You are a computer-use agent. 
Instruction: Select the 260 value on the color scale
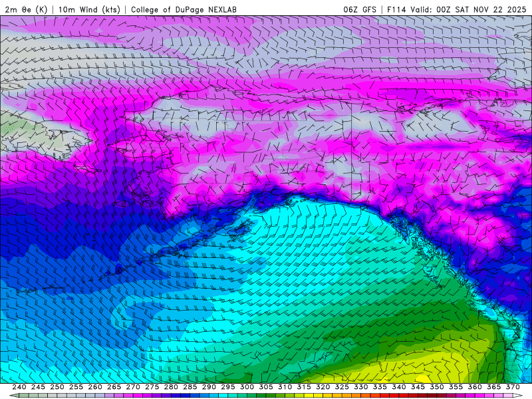[x=95, y=387]
